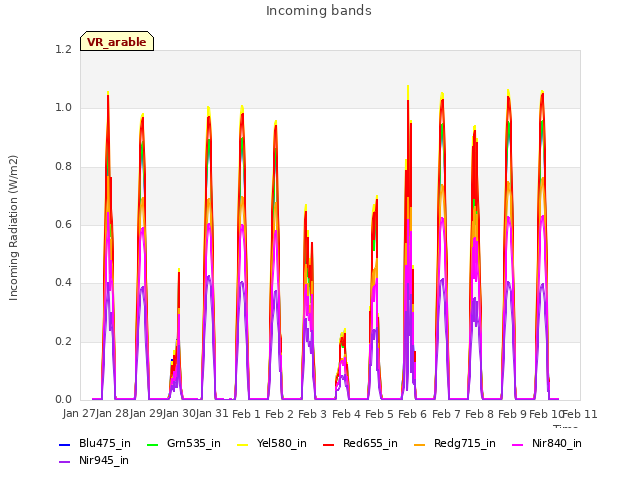This screenshot has width=640, height=480.
Task: Click the magenta Nir840_in legend swatch
Action: (518, 444)
